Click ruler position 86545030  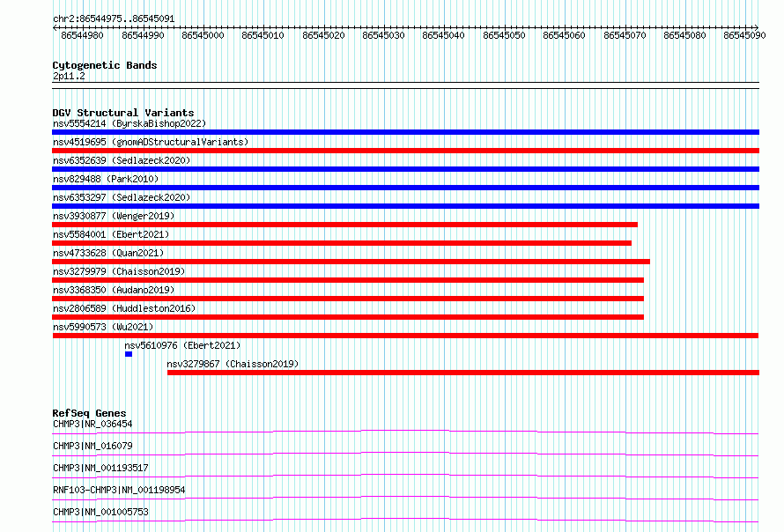[383, 35]
